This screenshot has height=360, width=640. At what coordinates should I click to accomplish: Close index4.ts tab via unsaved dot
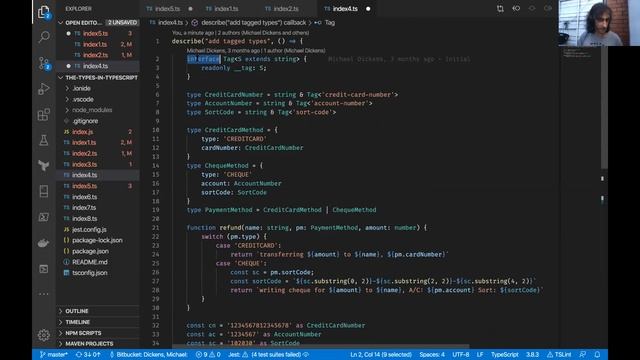click(368, 9)
